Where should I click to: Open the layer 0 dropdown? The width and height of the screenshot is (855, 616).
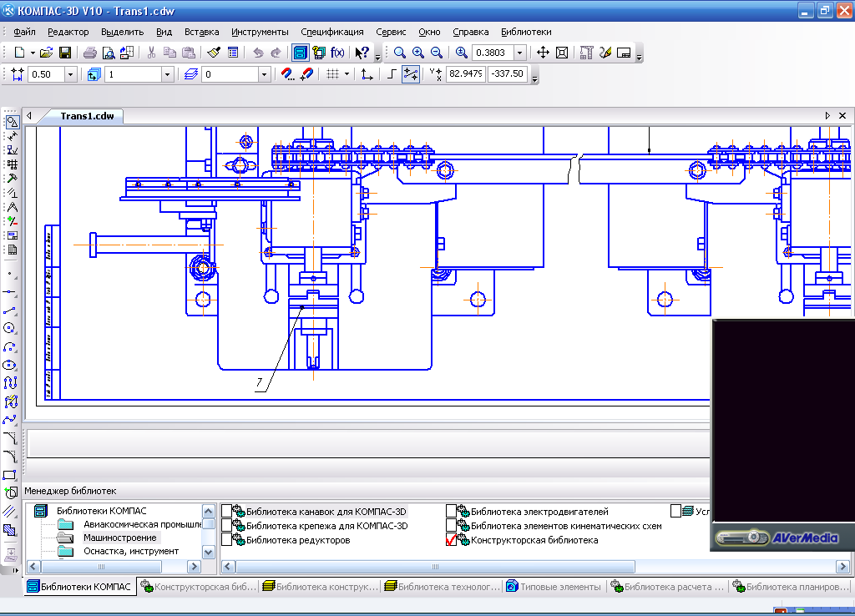click(265, 74)
